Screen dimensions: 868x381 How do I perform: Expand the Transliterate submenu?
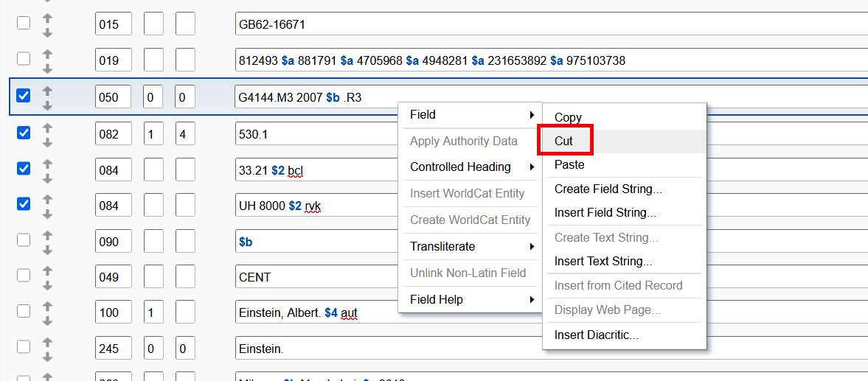pyautogui.click(x=471, y=247)
